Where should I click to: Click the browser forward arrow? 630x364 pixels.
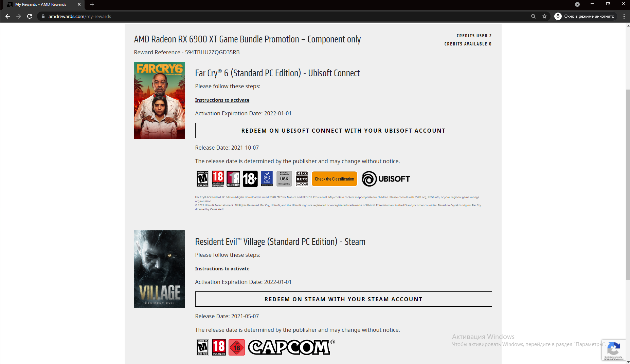point(19,16)
